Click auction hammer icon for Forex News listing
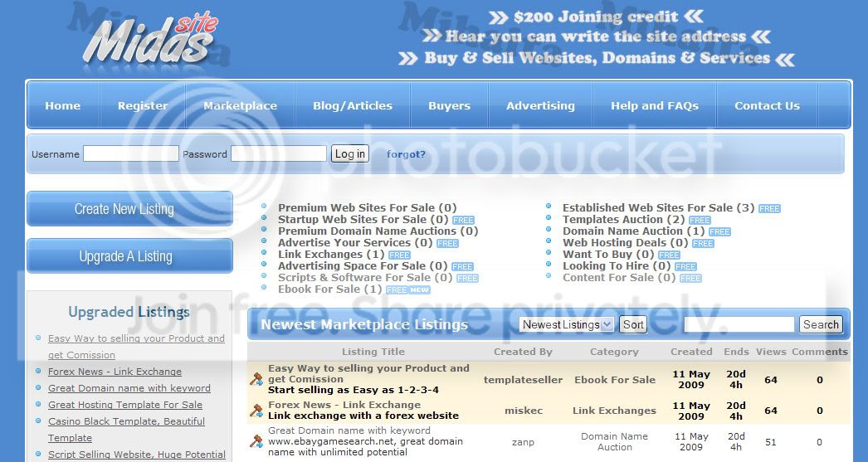This screenshot has height=462, width=868. pos(256,411)
